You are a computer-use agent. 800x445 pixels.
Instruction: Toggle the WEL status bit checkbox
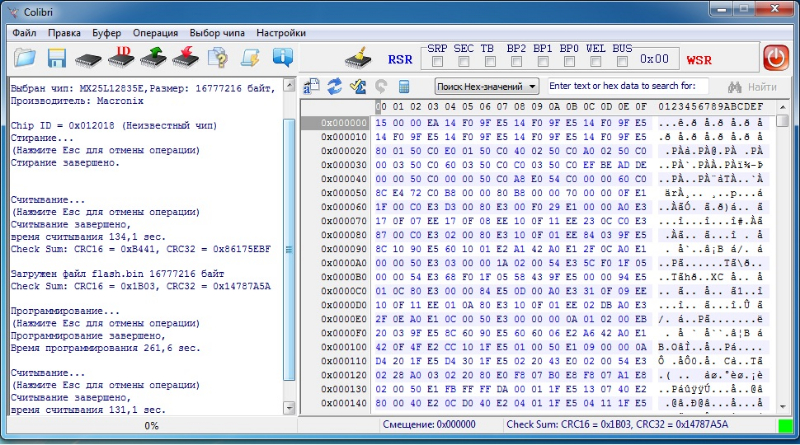click(595, 62)
